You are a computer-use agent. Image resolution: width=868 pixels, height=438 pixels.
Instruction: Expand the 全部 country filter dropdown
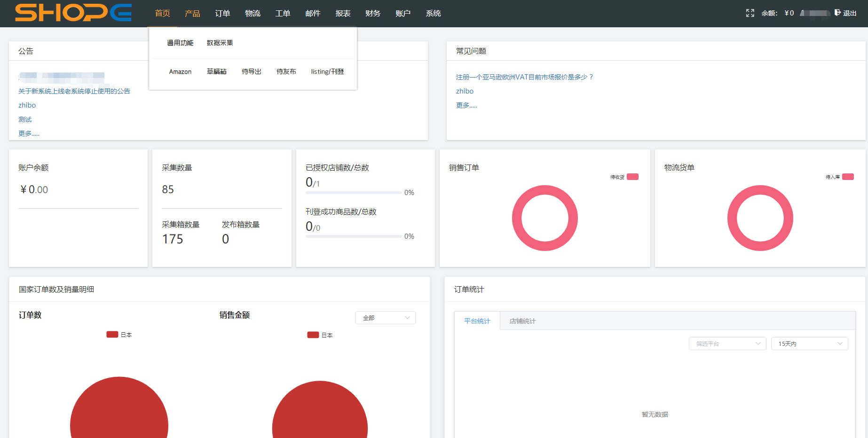(385, 318)
